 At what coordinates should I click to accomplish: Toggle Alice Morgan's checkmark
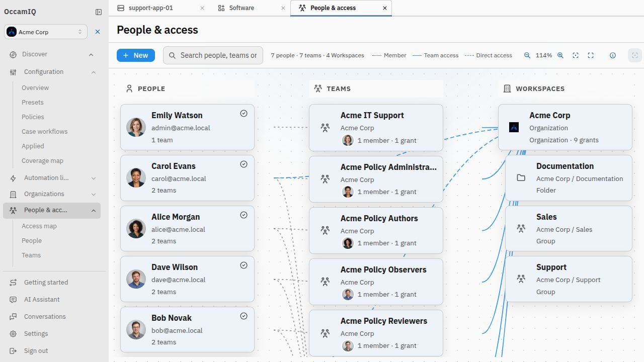point(244,215)
